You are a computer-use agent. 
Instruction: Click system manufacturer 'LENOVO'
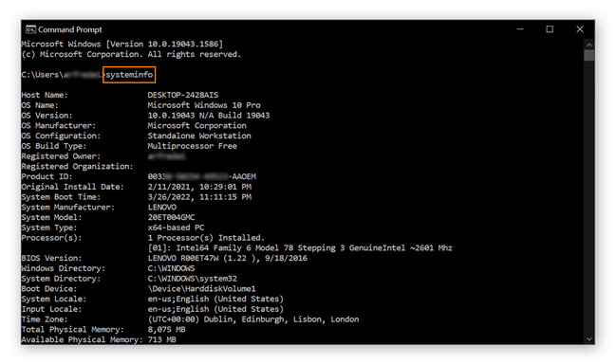tap(162, 207)
